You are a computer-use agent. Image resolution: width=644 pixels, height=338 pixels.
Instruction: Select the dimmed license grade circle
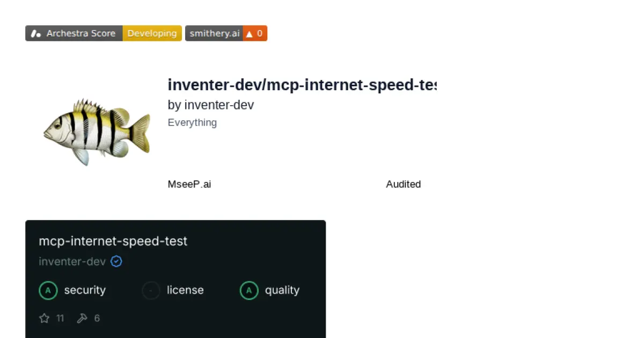pyautogui.click(x=150, y=290)
